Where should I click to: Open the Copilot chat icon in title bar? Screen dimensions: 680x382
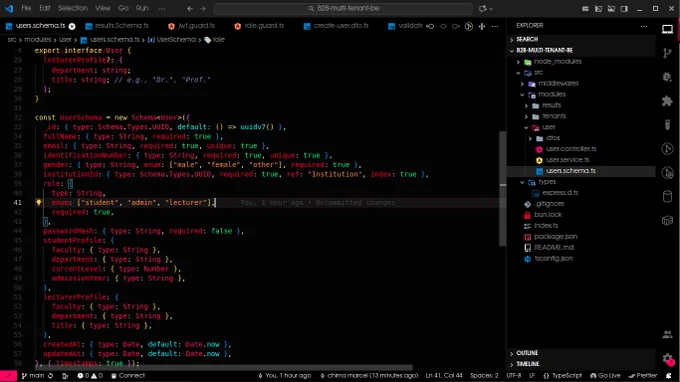[x=483, y=8]
